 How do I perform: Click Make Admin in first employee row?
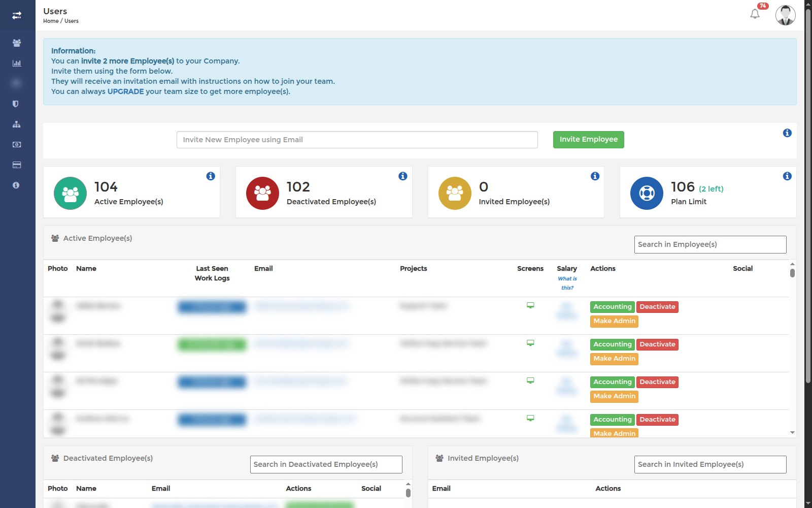point(614,321)
